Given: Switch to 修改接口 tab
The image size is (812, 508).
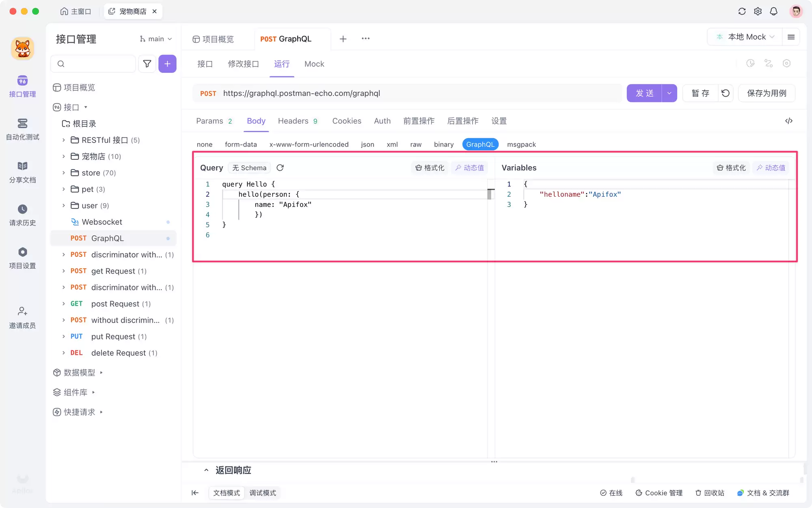Looking at the screenshot, I should coord(243,64).
